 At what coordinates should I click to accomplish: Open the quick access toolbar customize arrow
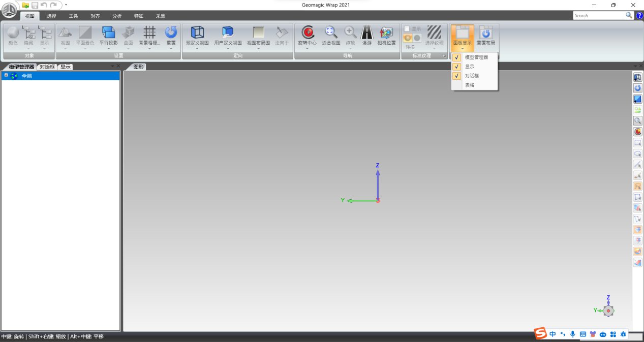(66, 5)
